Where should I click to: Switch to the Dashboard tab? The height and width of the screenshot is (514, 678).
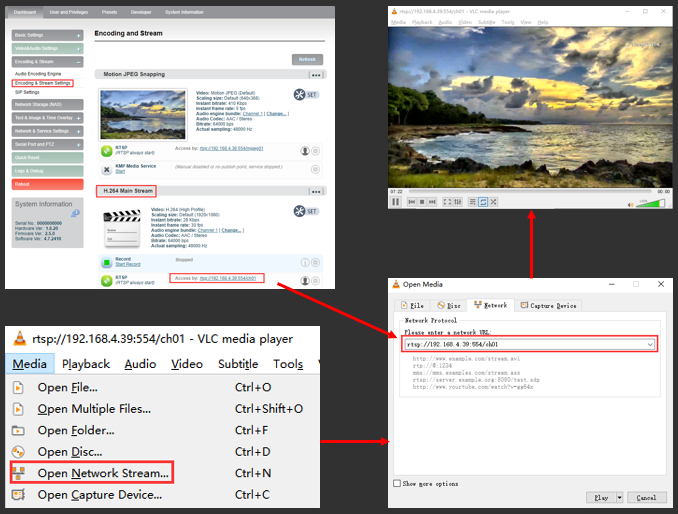25,12
